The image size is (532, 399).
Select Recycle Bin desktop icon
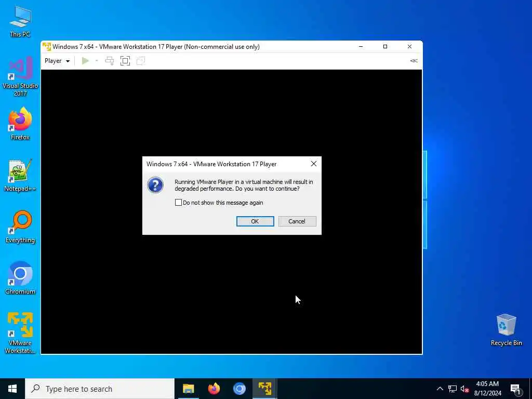point(506,330)
